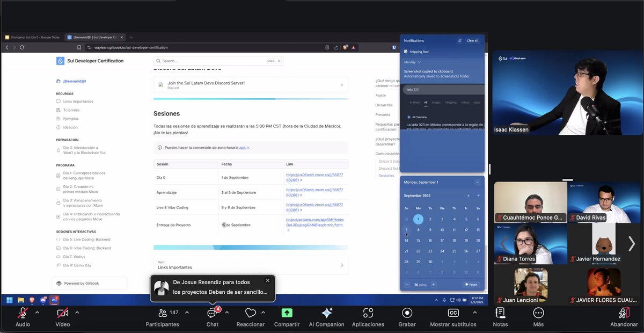Expand the arrow next to Participantes
Viewport: 644px width, 333px height.
pos(187,312)
